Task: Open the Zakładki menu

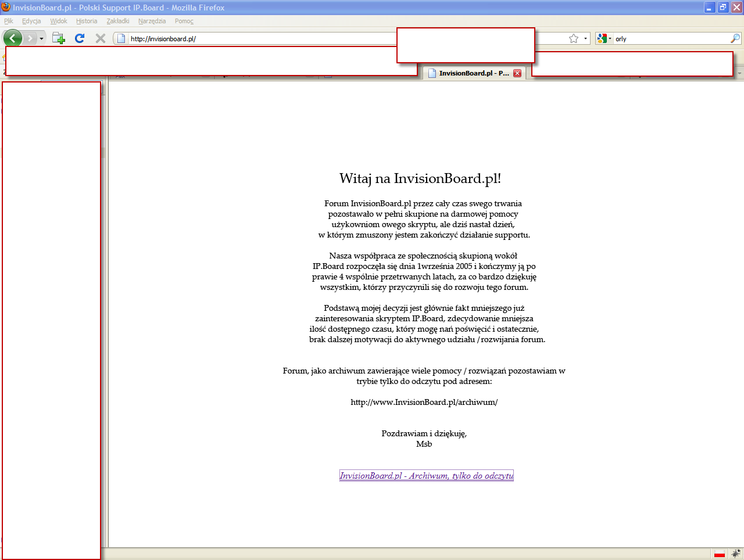Action: (118, 21)
